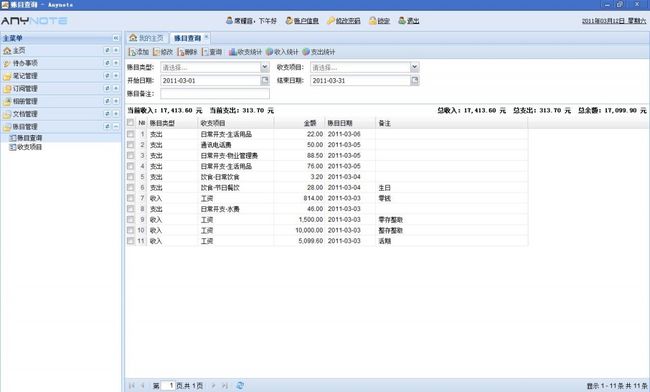Click the home icon on 我的主页 tab
650x392 pixels.
click(x=133, y=38)
